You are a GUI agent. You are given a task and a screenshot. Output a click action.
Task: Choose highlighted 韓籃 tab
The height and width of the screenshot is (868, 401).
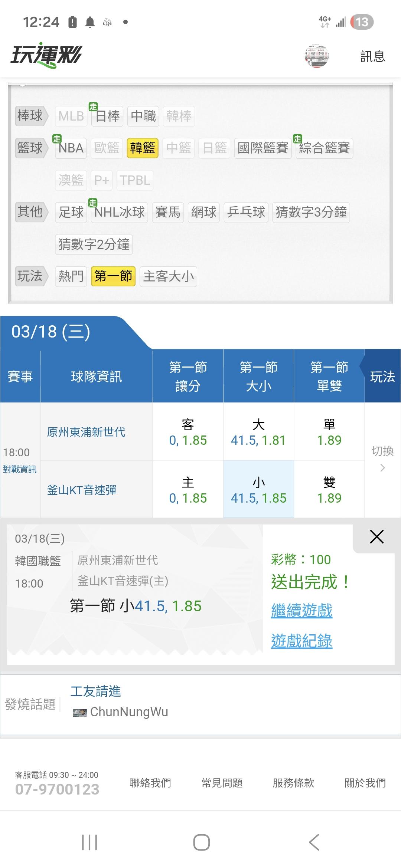[143, 148]
